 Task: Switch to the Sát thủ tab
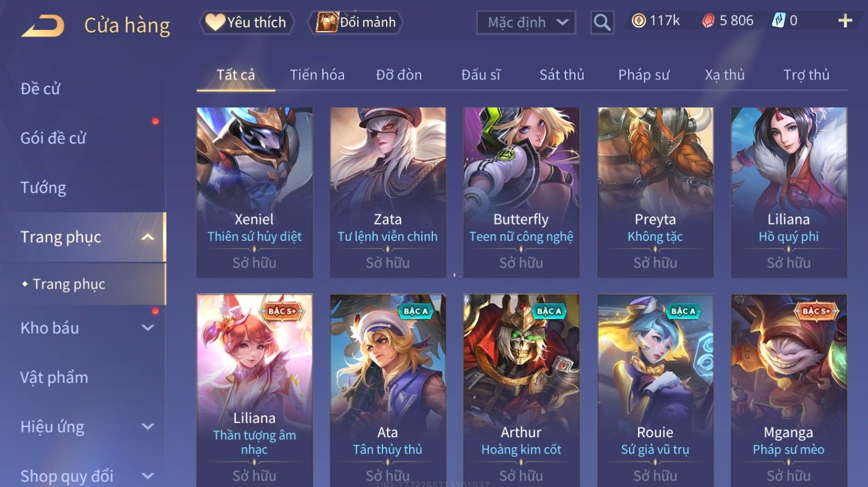pyautogui.click(x=562, y=75)
